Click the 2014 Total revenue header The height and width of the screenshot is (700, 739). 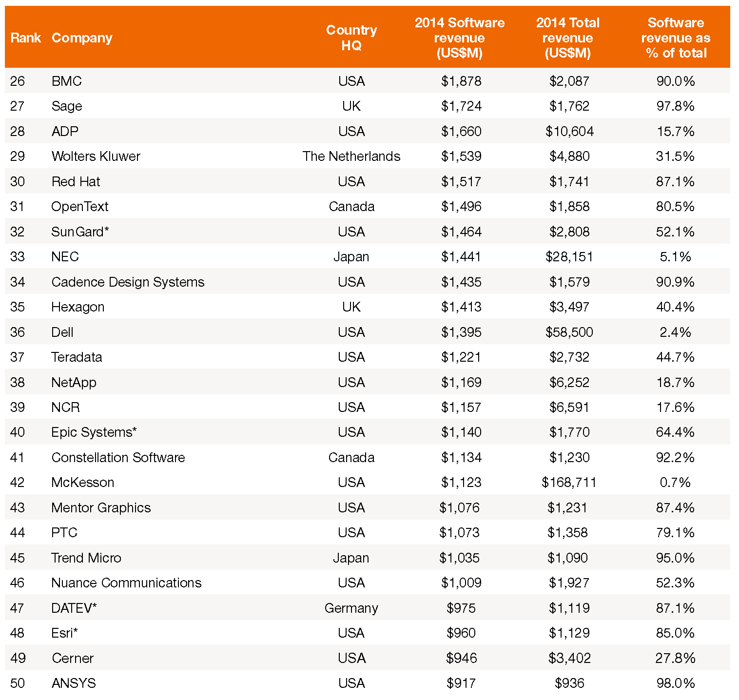pyautogui.click(x=568, y=38)
